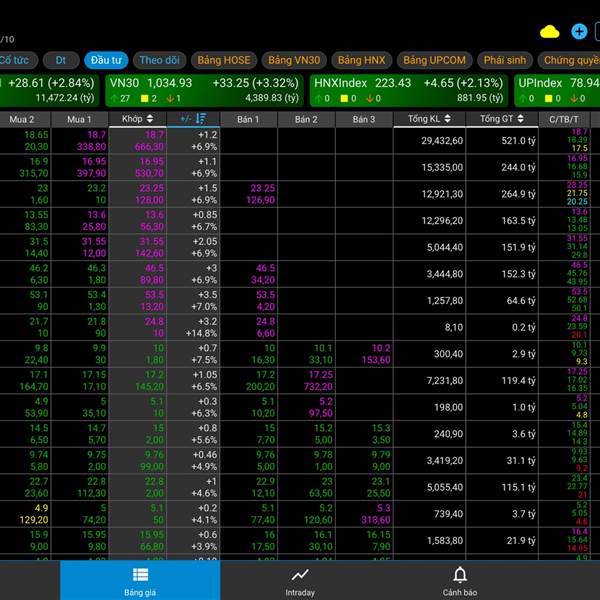600x600 pixels.
Task: Select Mua 1 price 13.6 cell
Action: [97, 215]
